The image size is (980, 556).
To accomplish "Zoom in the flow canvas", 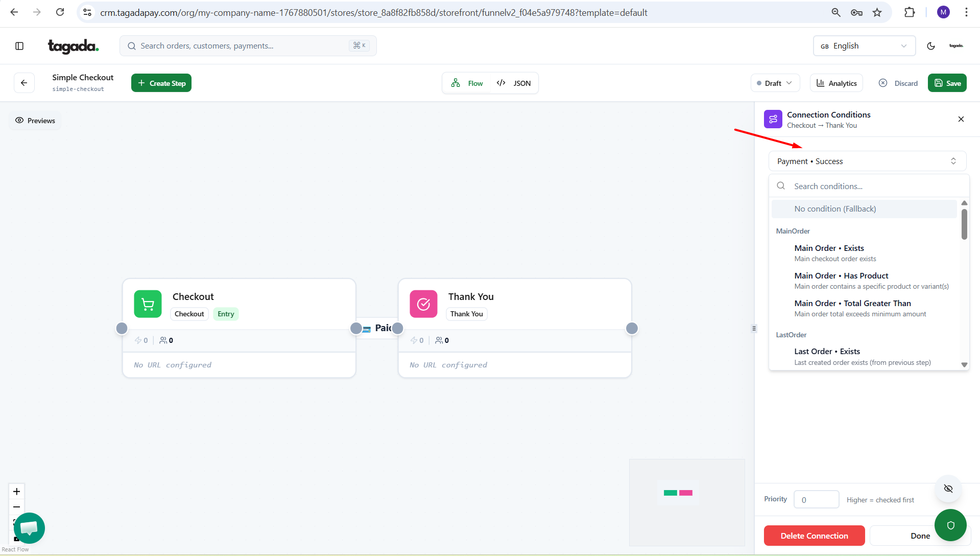I will (x=16, y=491).
